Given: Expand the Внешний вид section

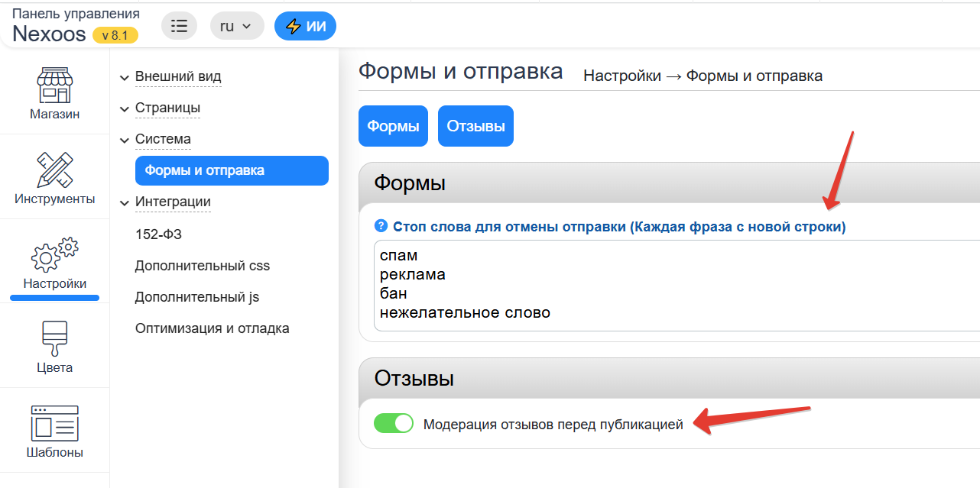Looking at the screenshot, I should tap(177, 76).
